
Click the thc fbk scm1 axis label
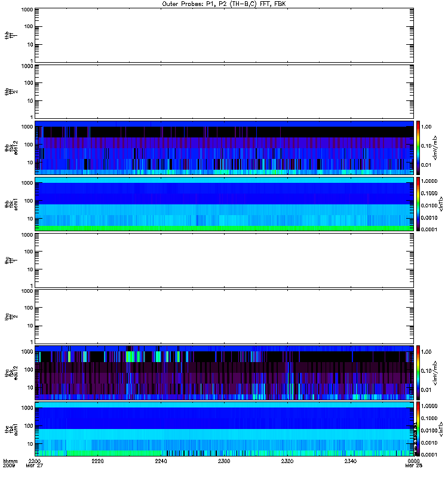tap(11, 429)
